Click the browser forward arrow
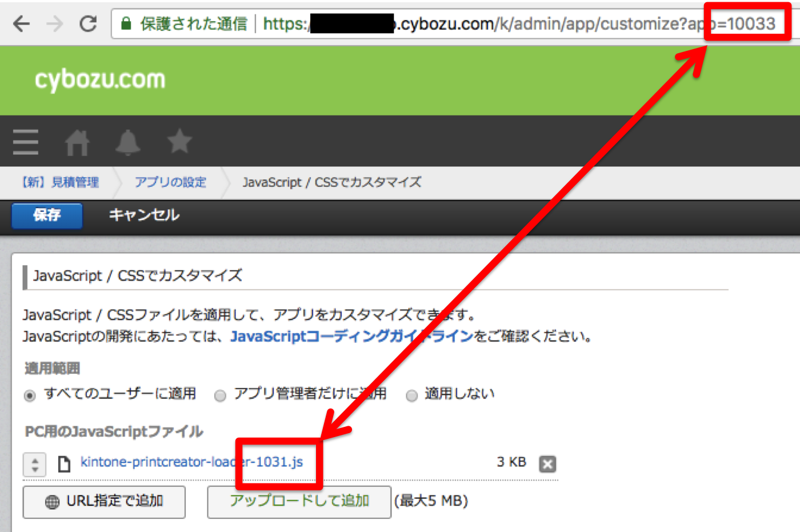This screenshot has width=800, height=532. coord(55,24)
